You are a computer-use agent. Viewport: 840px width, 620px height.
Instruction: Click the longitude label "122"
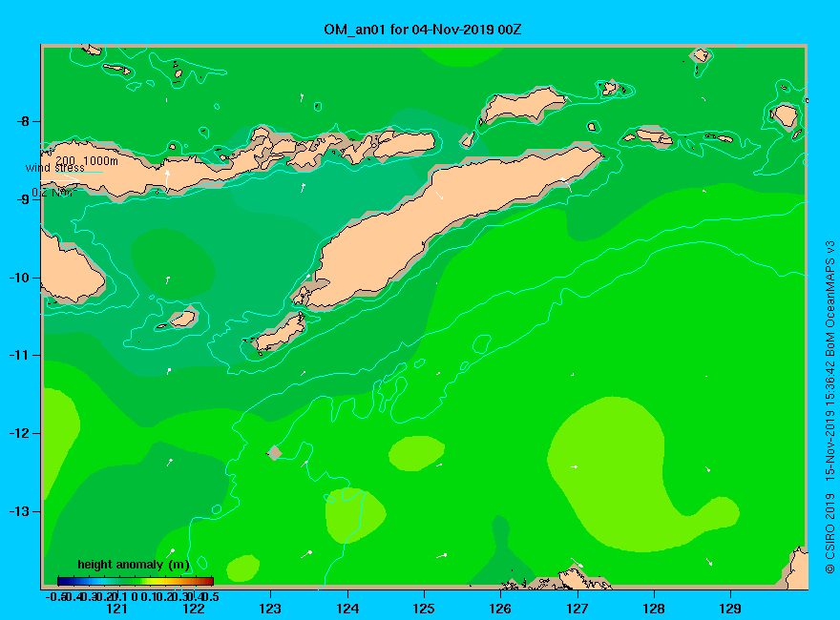click(194, 609)
